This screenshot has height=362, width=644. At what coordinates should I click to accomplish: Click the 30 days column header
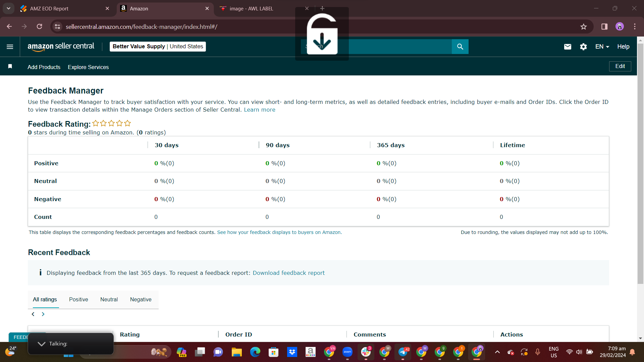coord(167,145)
